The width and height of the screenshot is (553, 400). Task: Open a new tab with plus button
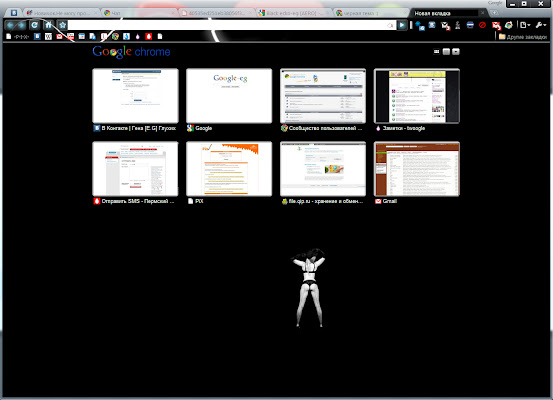tap(495, 13)
